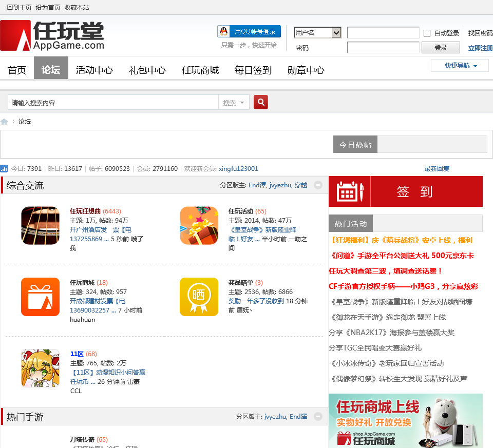Focus the 请输入搜索内容 search box
The image size is (493, 448).
[113, 103]
